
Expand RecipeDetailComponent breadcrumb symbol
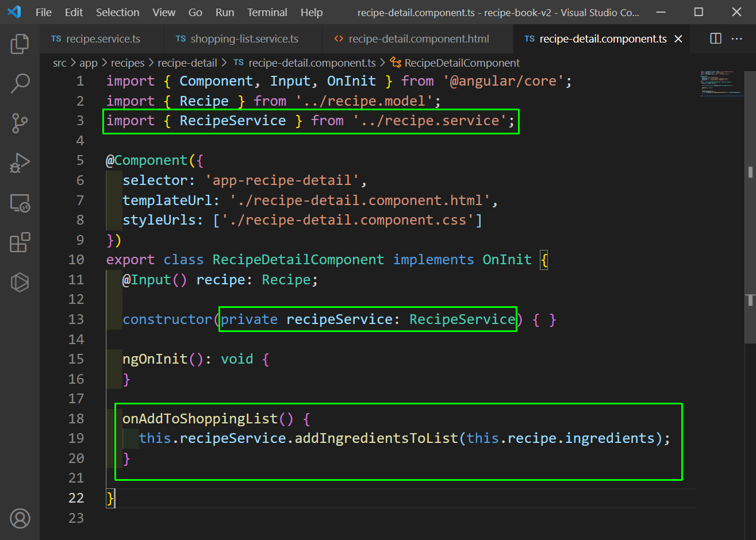[462, 63]
